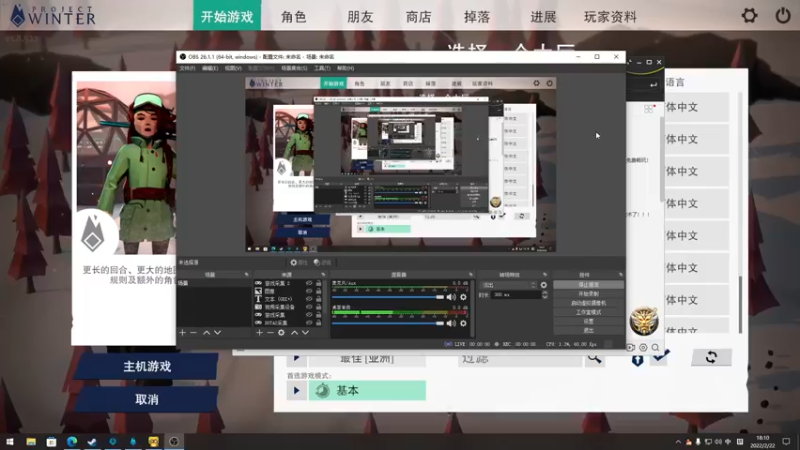The image size is (800, 450).
Task: Move scene down in OBS scenes panel
Action: [217, 333]
